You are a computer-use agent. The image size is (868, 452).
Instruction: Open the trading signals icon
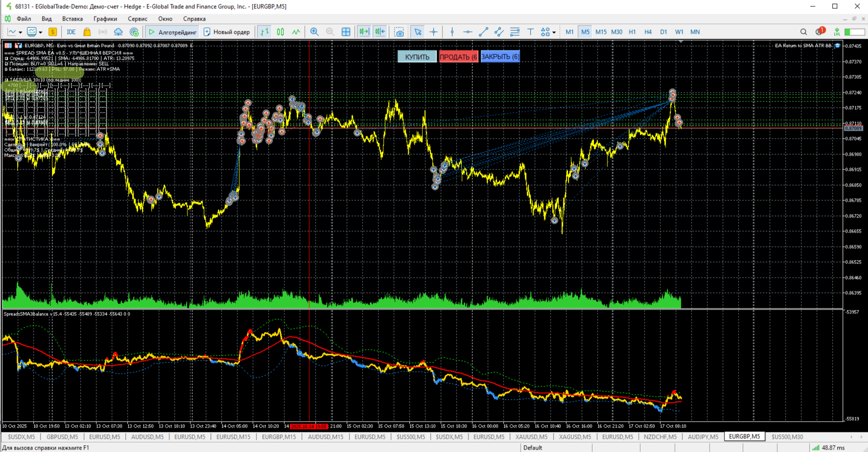102,32
